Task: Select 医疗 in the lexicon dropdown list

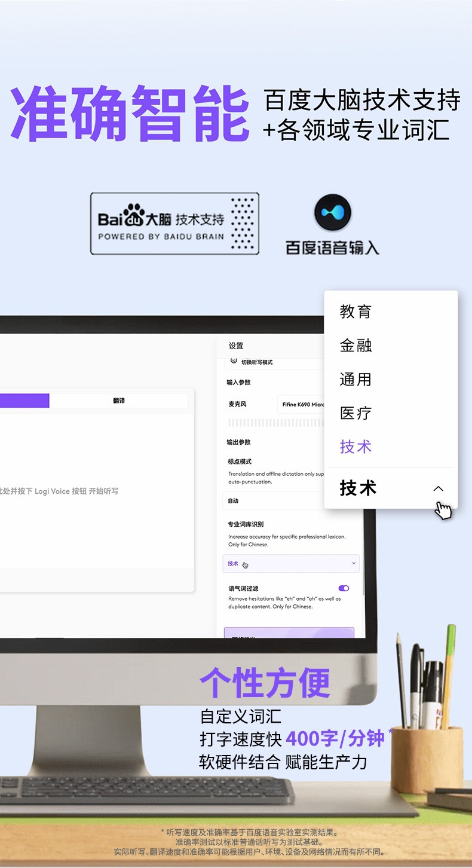Action: (x=356, y=413)
